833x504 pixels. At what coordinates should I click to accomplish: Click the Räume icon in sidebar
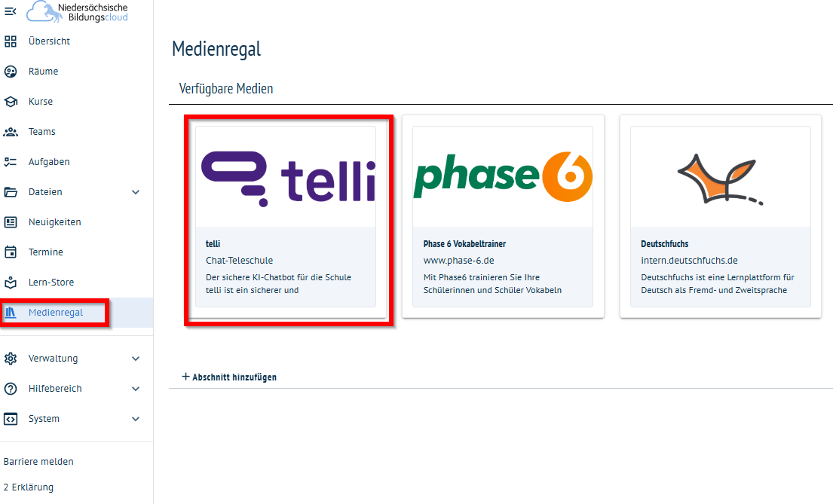pos(11,72)
